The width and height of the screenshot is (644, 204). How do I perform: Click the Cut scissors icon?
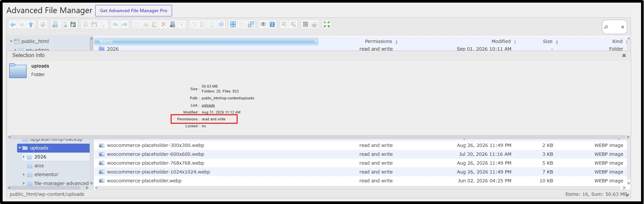pyautogui.click(x=146, y=24)
